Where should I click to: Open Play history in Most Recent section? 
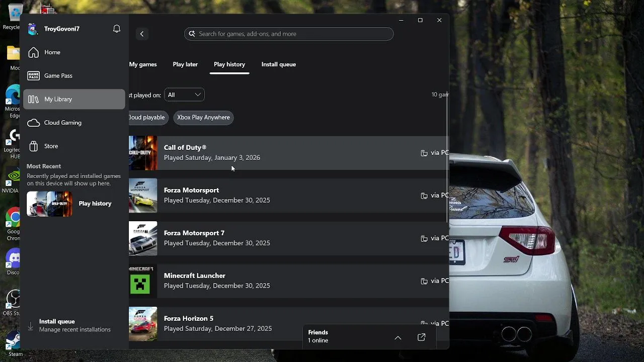pos(95,204)
